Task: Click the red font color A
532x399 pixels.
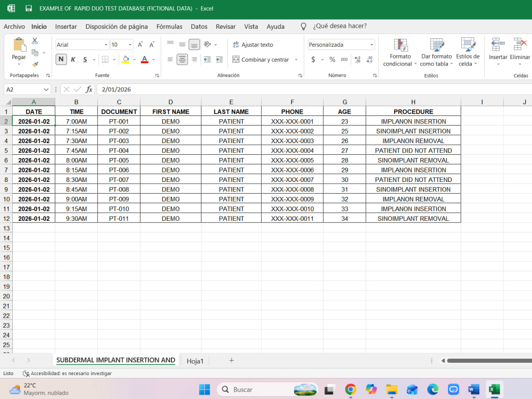Action: [145, 60]
